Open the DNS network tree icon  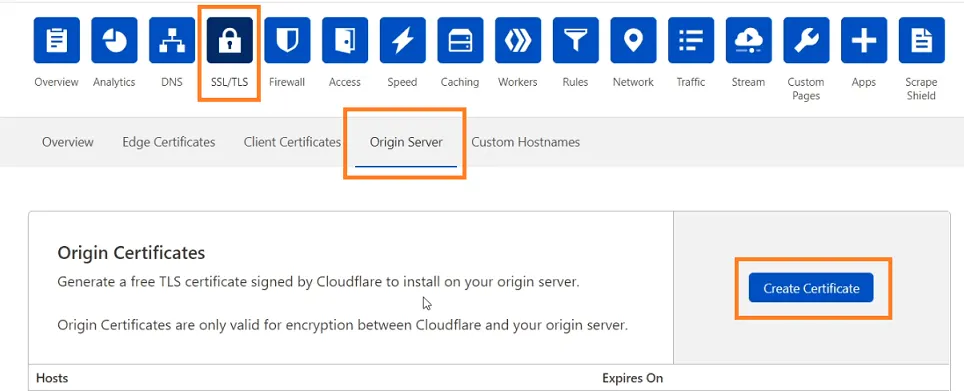coord(172,40)
